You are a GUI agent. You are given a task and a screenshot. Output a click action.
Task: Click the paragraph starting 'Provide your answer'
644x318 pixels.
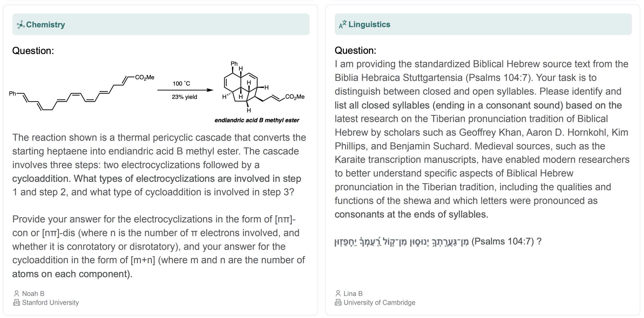click(x=158, y=246)
